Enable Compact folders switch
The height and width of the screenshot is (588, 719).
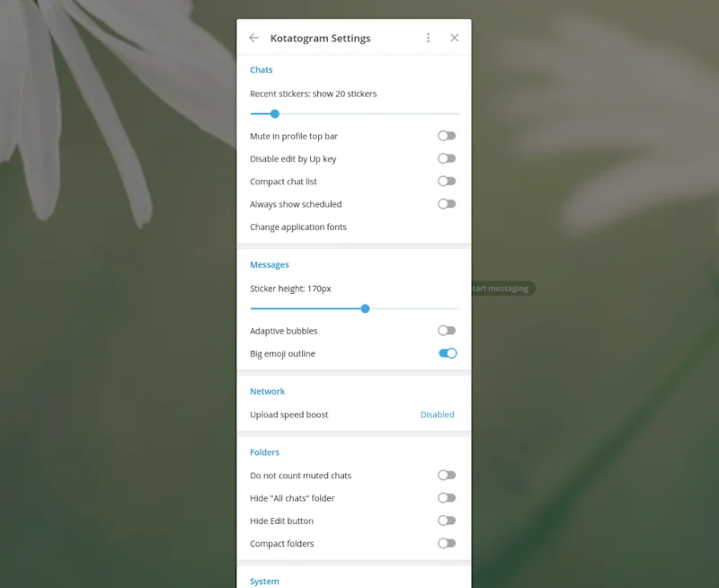pos(447,544)
